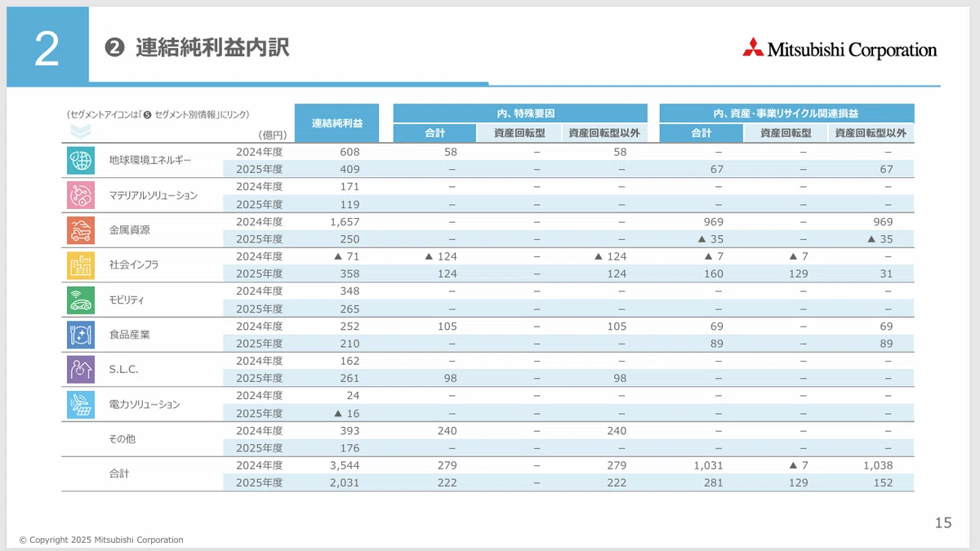Click the slide title 連結純利益内訳
This screenshot has height=551, width=980.
(x=212, y=48)
